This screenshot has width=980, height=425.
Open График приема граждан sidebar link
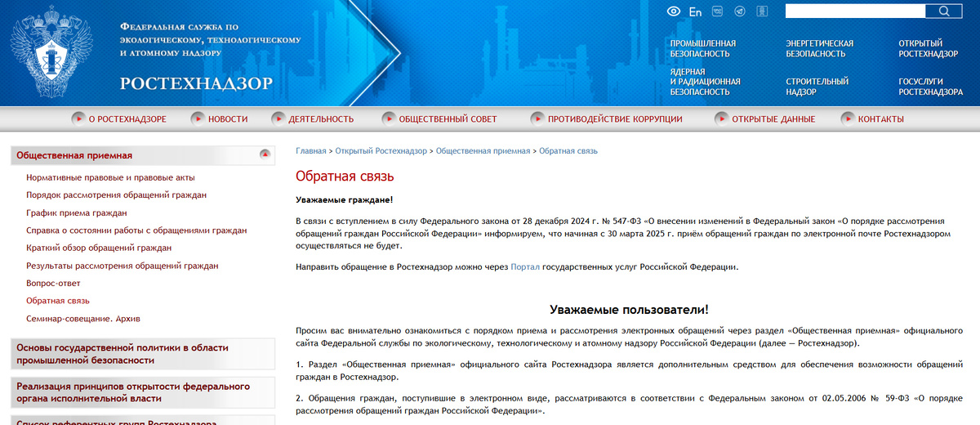[77, 212]
